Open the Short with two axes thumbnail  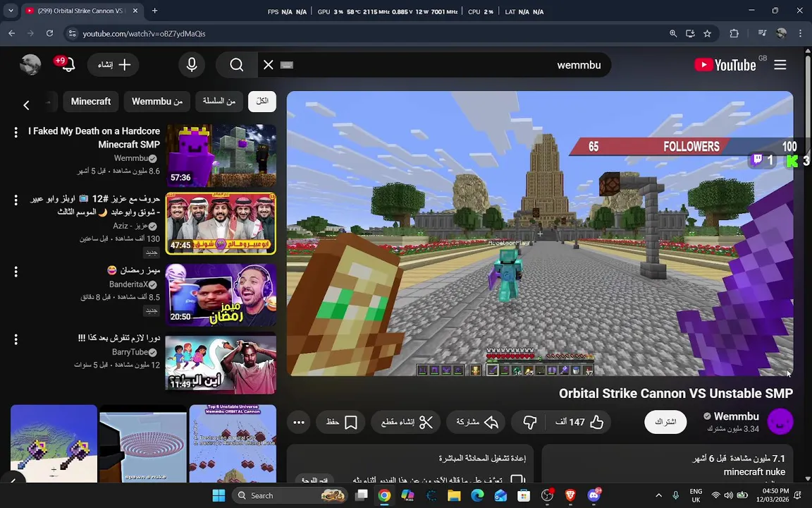tap(54, 444)
